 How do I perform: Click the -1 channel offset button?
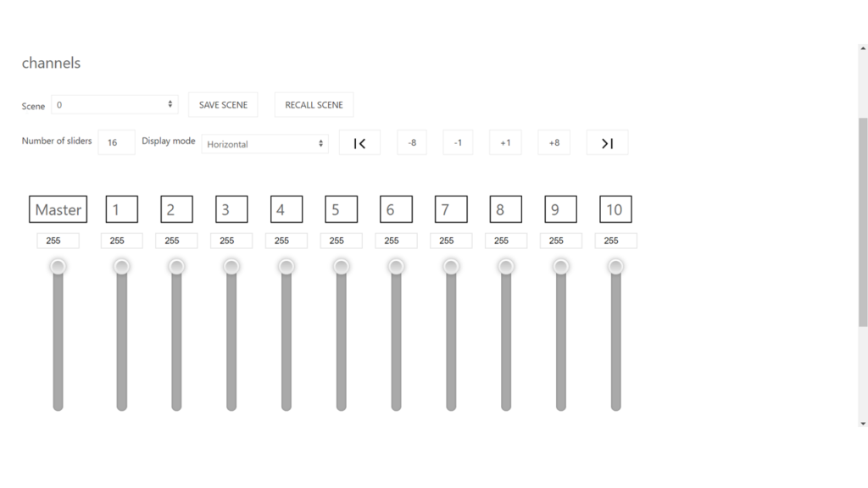(458, 142)
